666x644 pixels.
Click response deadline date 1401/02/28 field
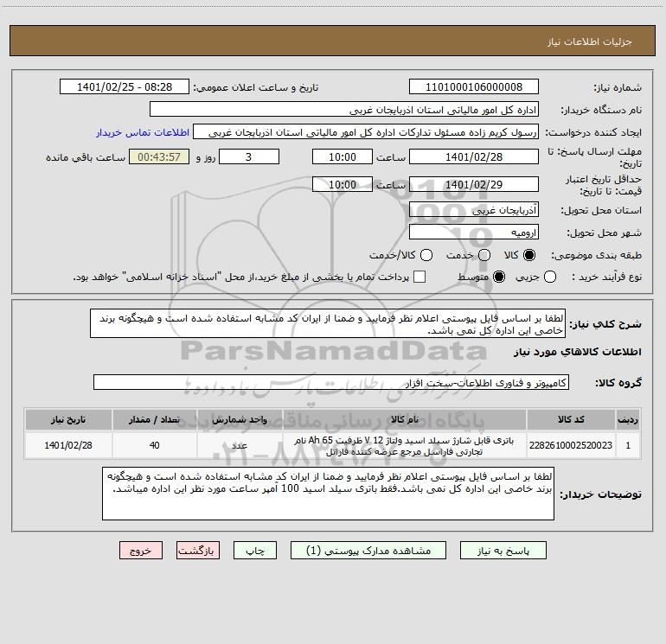click(x=474, y=156)
